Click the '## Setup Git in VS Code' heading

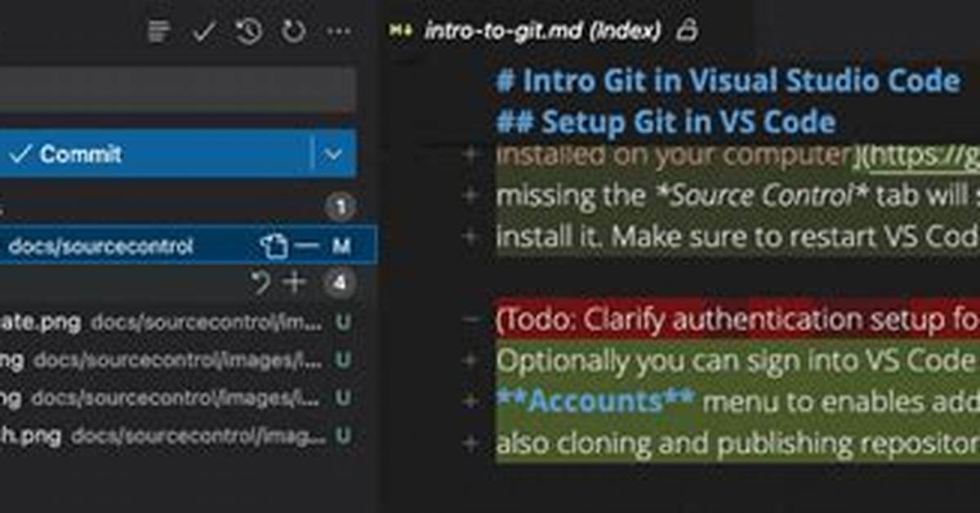click(666, 122)
